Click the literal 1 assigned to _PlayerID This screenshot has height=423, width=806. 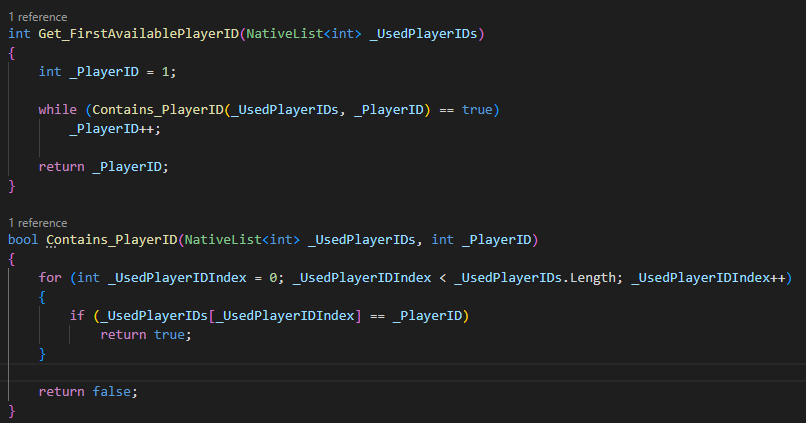coord(166,72)
